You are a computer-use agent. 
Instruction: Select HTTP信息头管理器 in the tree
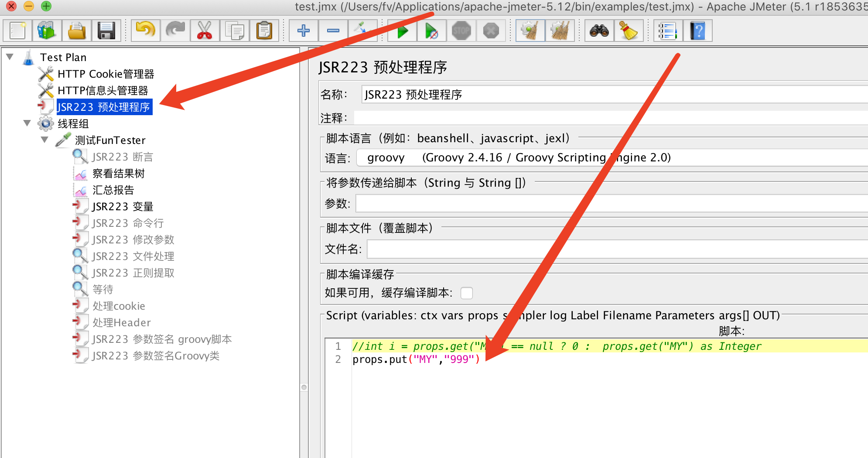[103, 91]
